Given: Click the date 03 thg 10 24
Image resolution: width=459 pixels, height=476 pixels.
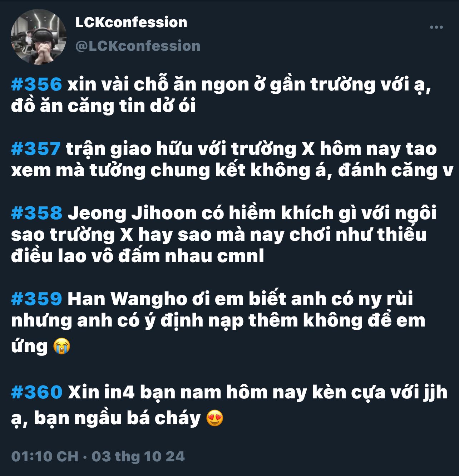Looking at the screenshot, I should (x=138, y=457).
